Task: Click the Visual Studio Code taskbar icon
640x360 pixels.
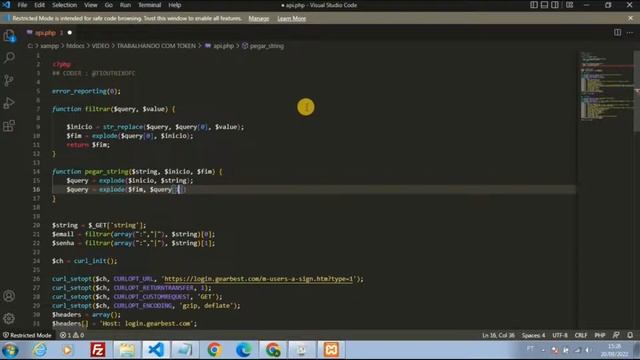Action: click(156, 350)
